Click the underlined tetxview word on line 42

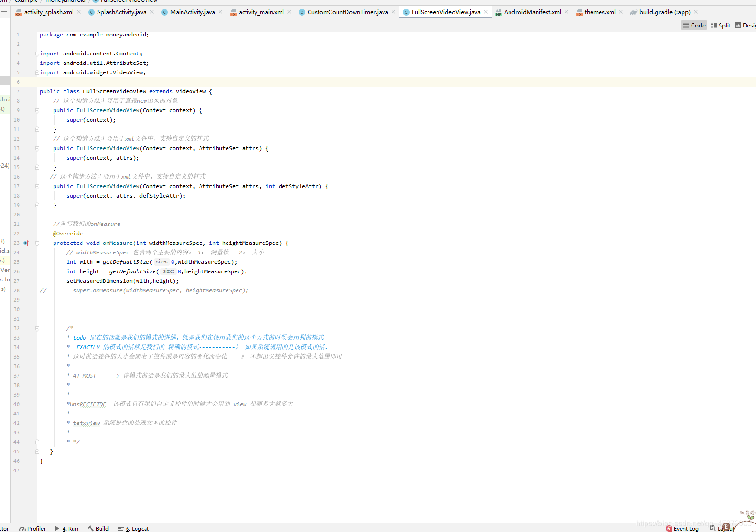(86, 423)
